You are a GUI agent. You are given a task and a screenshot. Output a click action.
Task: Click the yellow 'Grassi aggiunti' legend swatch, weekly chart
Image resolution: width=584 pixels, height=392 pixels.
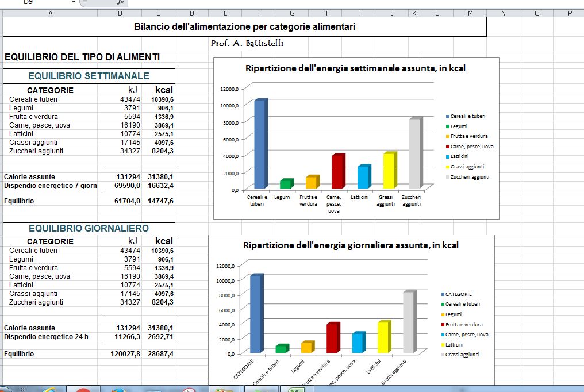tap(448, 167)
